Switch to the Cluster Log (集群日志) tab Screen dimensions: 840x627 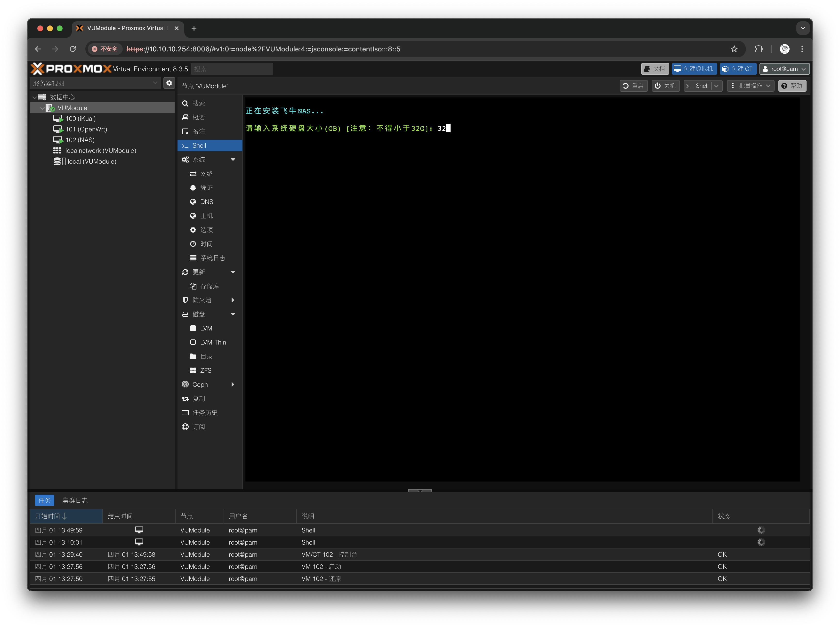tap(75, 500)
